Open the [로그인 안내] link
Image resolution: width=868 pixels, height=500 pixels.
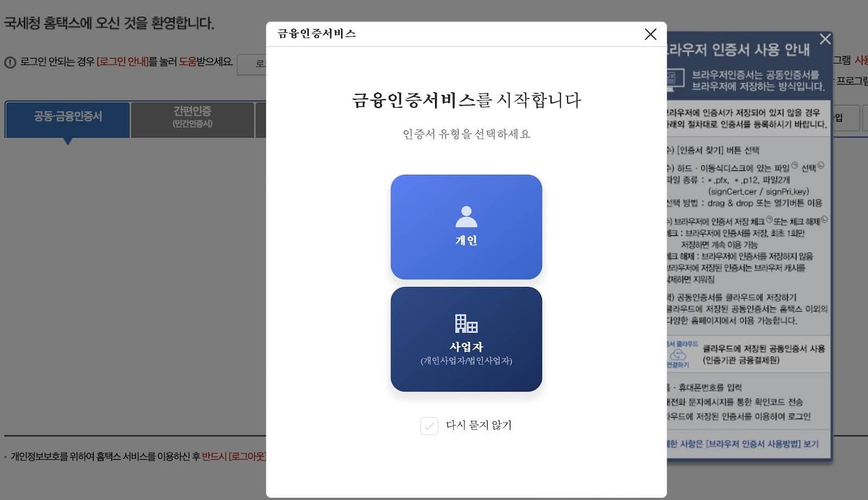pos(123,62)
